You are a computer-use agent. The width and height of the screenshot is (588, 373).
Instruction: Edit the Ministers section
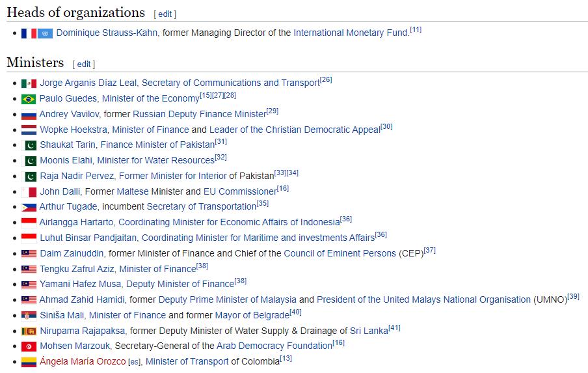(x=84, y=64)
